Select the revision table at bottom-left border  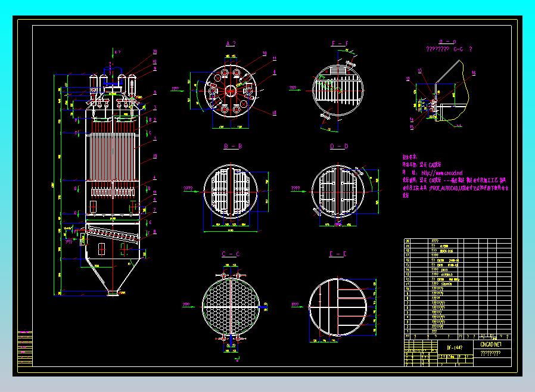tap(25, 349)
